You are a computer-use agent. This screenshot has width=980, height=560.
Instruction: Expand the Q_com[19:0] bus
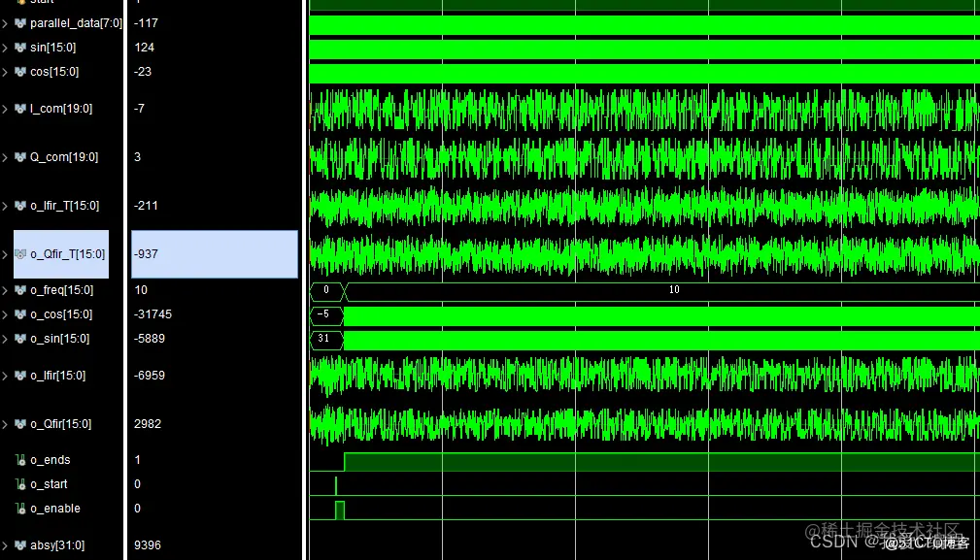(x=5, y=157)
